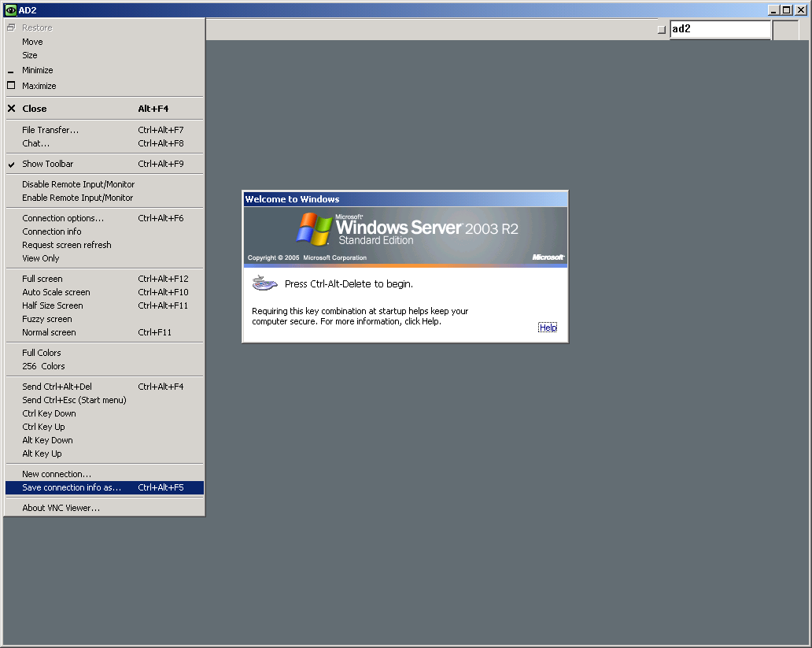Open the Chat menu entry
This screenshot has width=812, height=648.
point(36,143)
